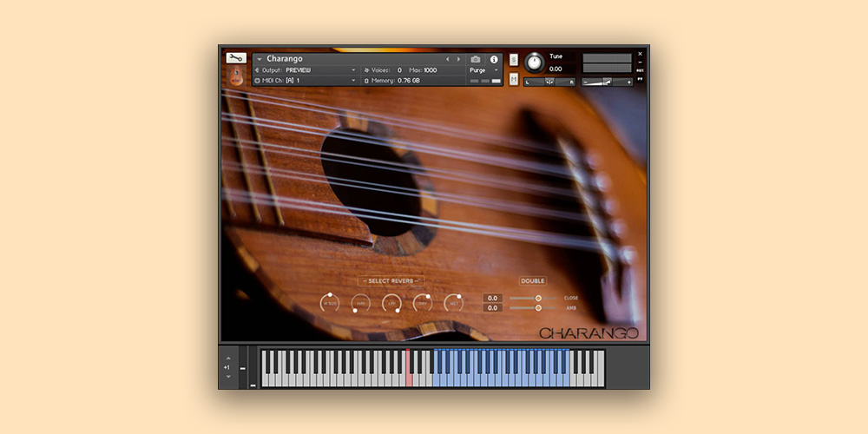Go to previous instrument with left arrow

point(448,59)
